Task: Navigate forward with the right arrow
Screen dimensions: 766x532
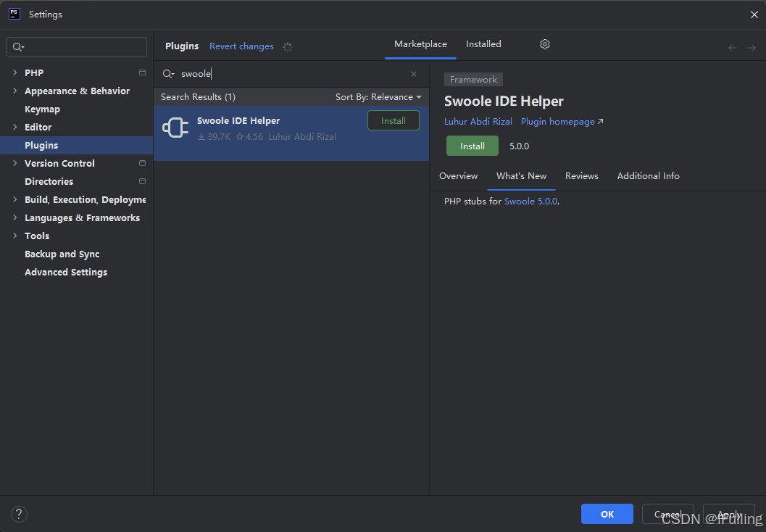Action: pyautogui.click(x=752, y=47)
